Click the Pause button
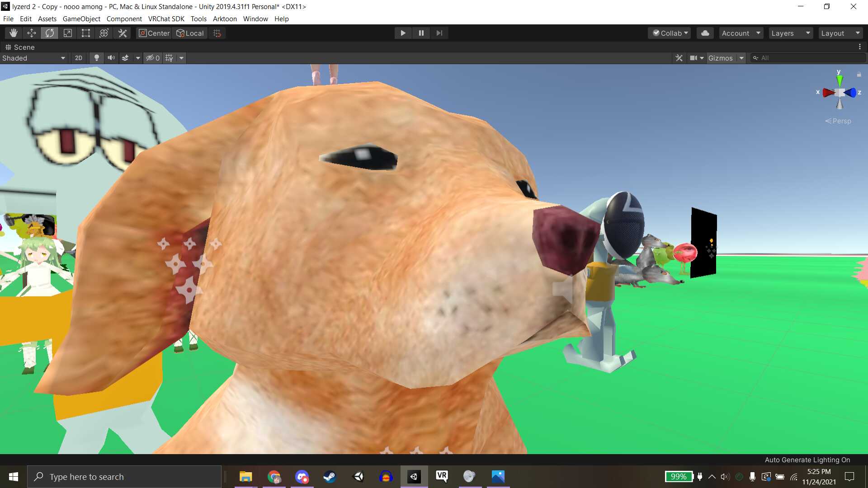 [421, 33]
